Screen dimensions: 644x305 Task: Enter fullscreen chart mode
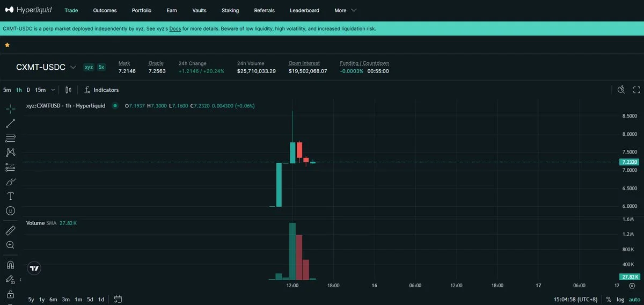[x=637, y=90]
